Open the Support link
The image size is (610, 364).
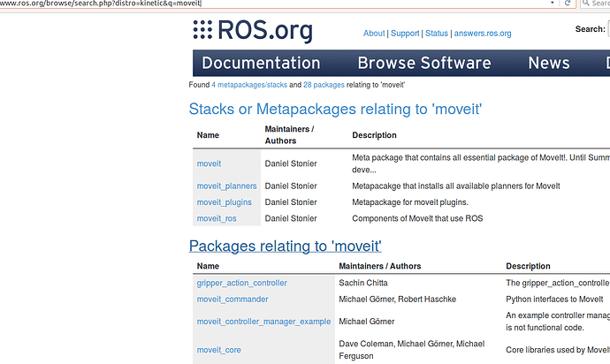pos(405,34)
